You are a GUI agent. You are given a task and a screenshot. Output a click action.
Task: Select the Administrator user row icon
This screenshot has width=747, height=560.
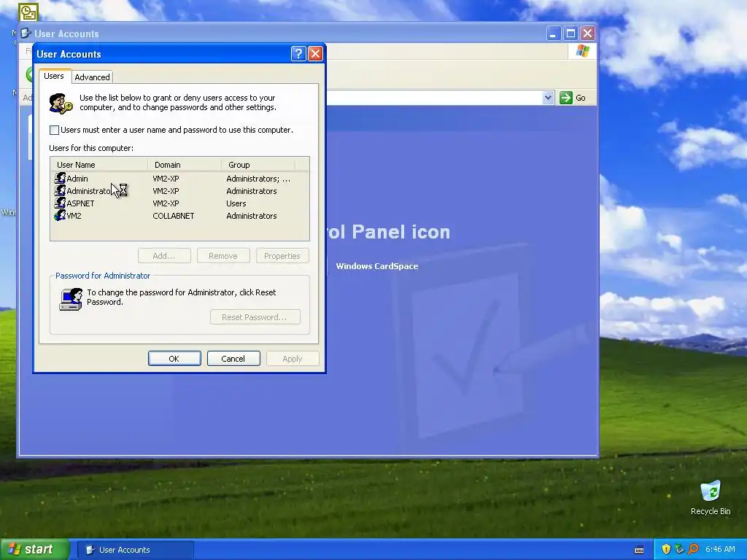click(60, 190)
